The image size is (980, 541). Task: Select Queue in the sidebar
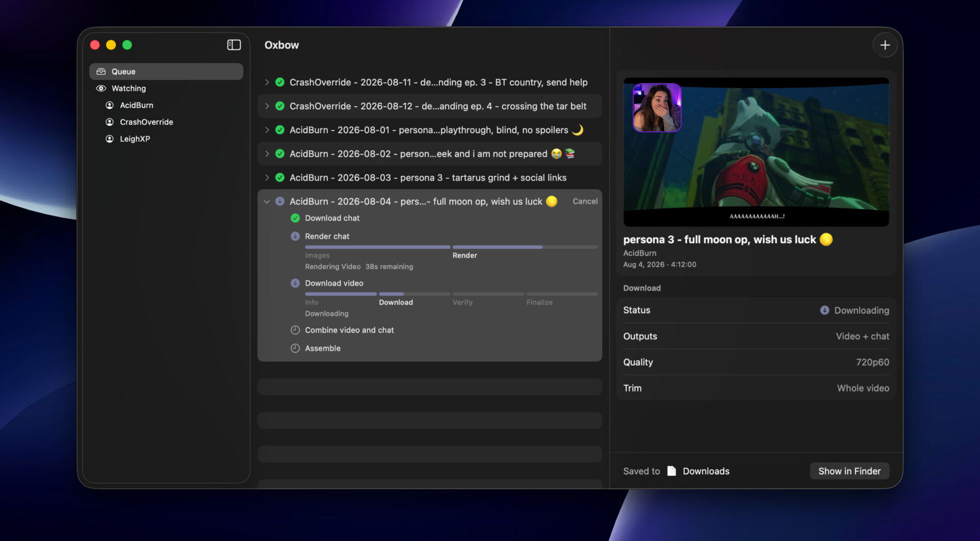166,71
